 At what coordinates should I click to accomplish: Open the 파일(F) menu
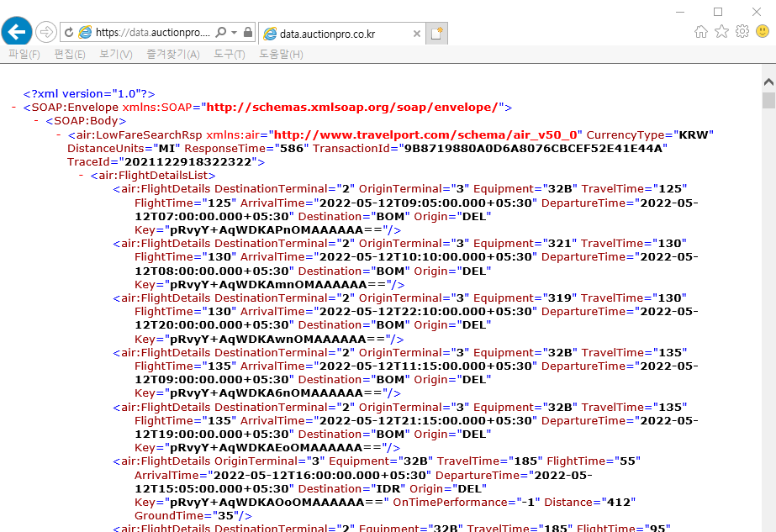[24, 55]
